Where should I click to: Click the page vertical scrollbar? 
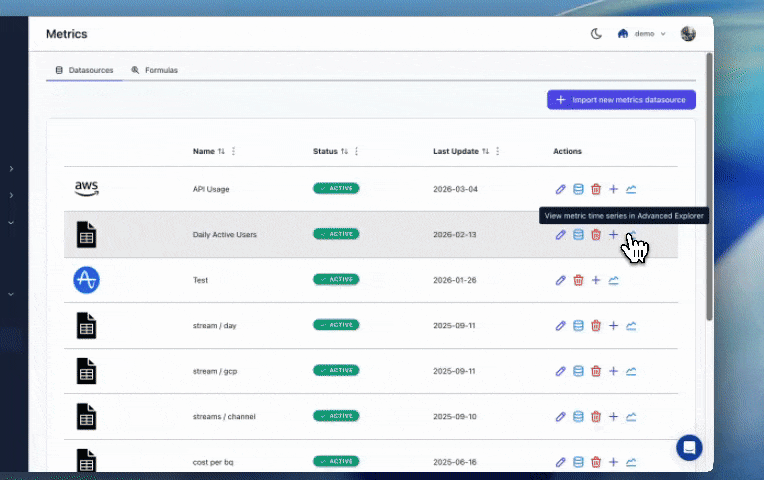[709, 187]
